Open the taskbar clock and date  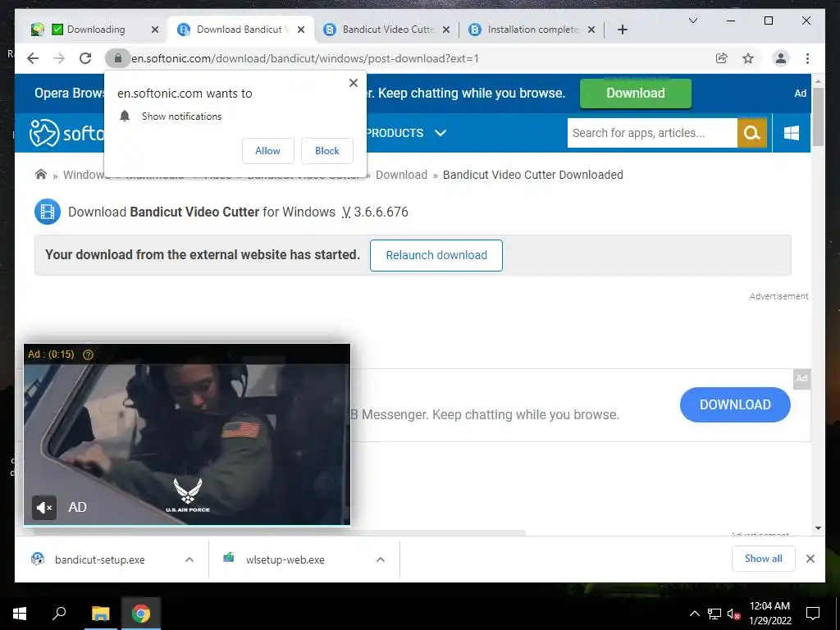(769, 614)
